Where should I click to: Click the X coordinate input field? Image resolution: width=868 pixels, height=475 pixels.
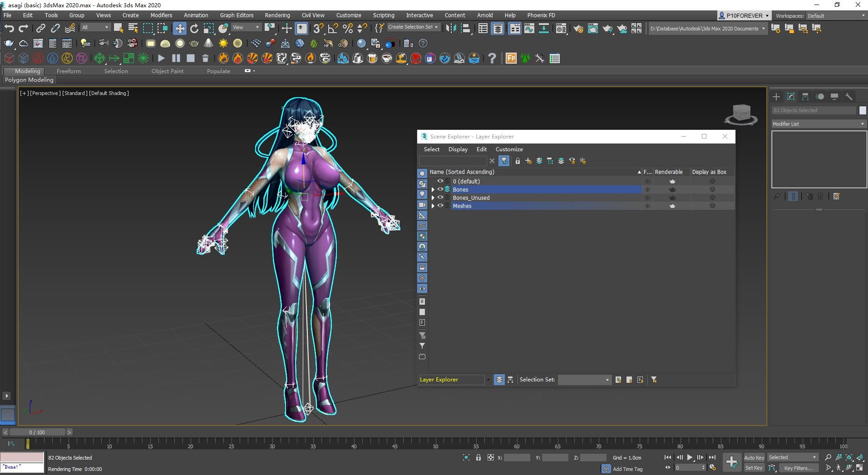coord(517,457)
